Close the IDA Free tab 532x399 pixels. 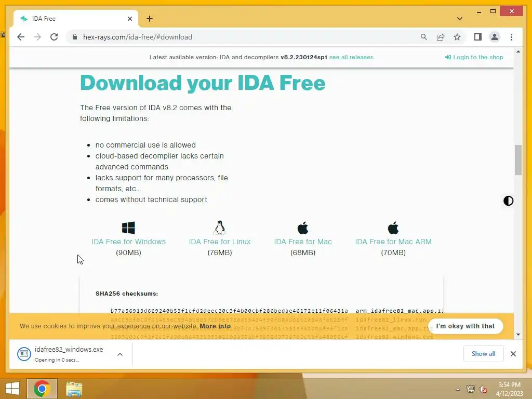pyautogui.click(x=129, y=19)
